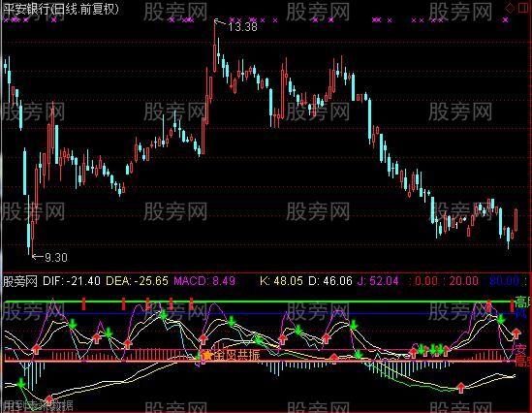Click the candlestick at the 13.38 peak
The height and width of the screenshot is (413, 532).
pyautogui.click(x=215, y=46)
